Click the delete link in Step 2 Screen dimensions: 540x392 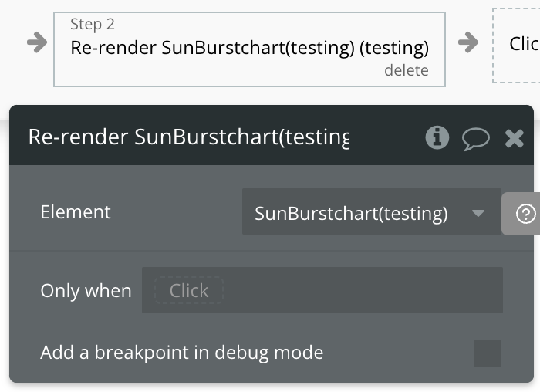coord(406,70)
